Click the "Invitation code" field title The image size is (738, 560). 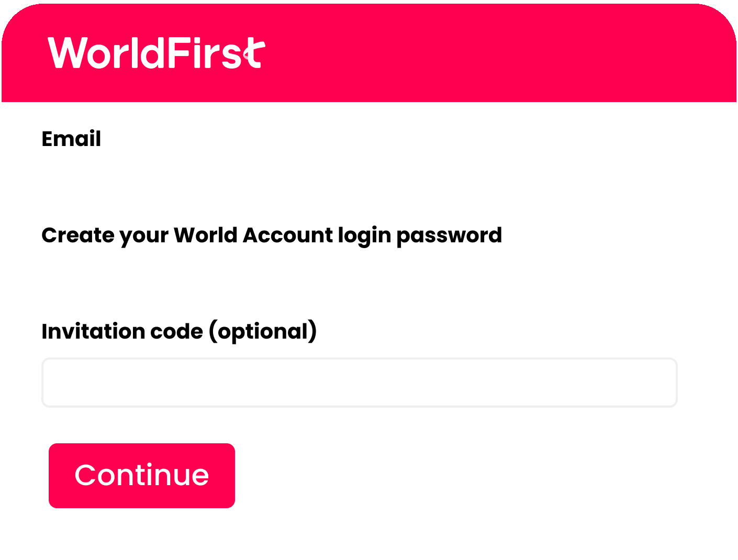click(x=122, y=331)
